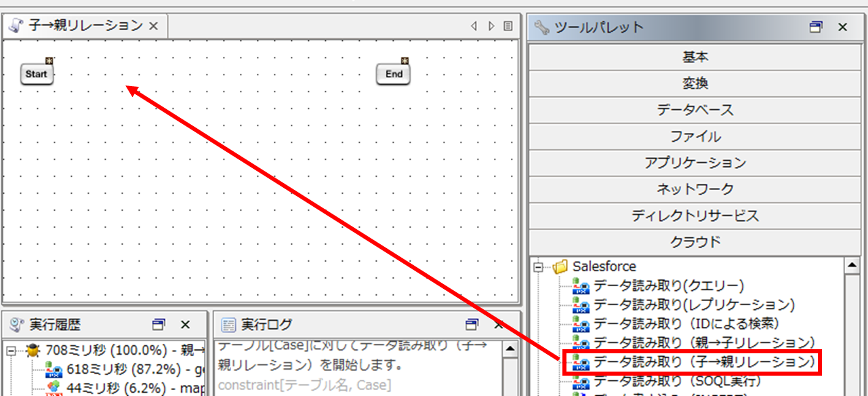
Task: Click the Start node on canvas
Action: (x=37, y=74)
